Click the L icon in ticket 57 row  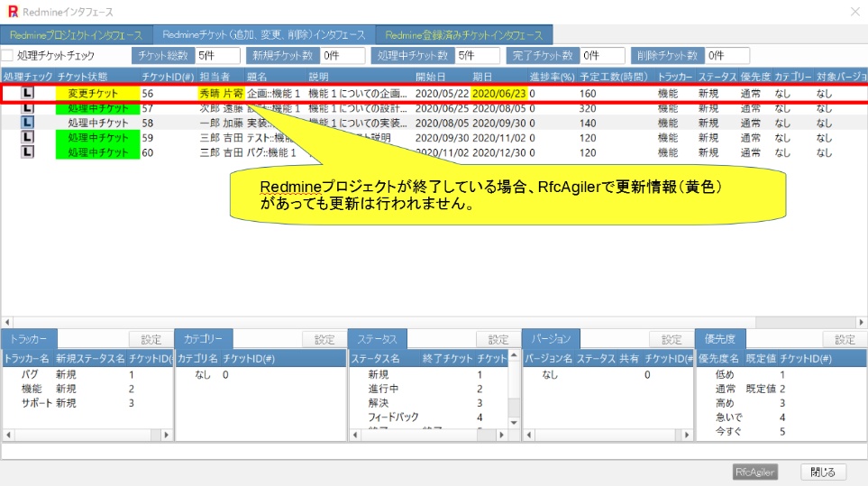(x=27, y=108)
